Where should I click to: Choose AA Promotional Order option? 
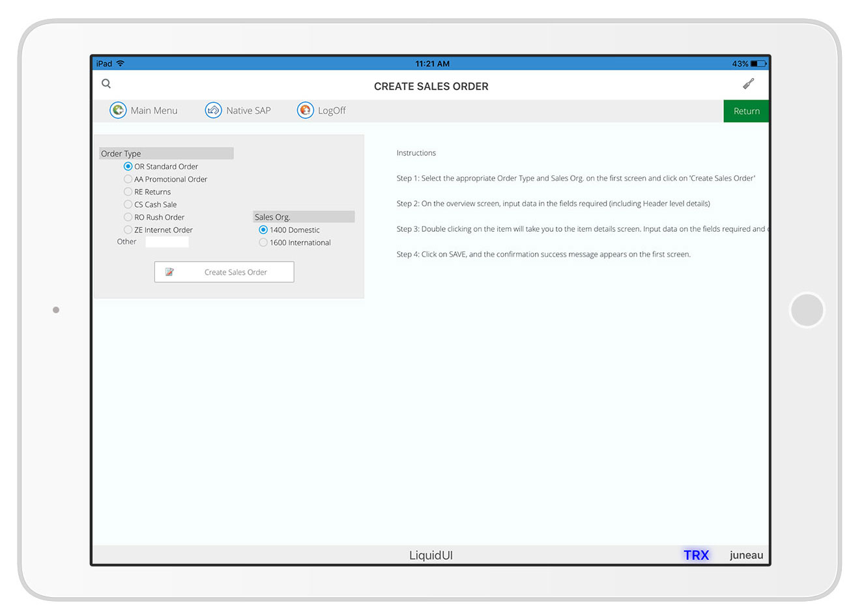128,179
